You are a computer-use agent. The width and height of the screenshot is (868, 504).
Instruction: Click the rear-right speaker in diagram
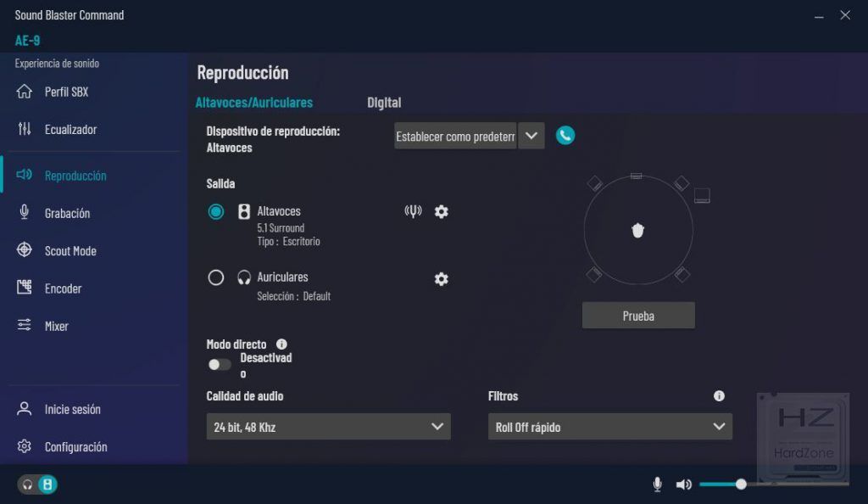[682, 274]
